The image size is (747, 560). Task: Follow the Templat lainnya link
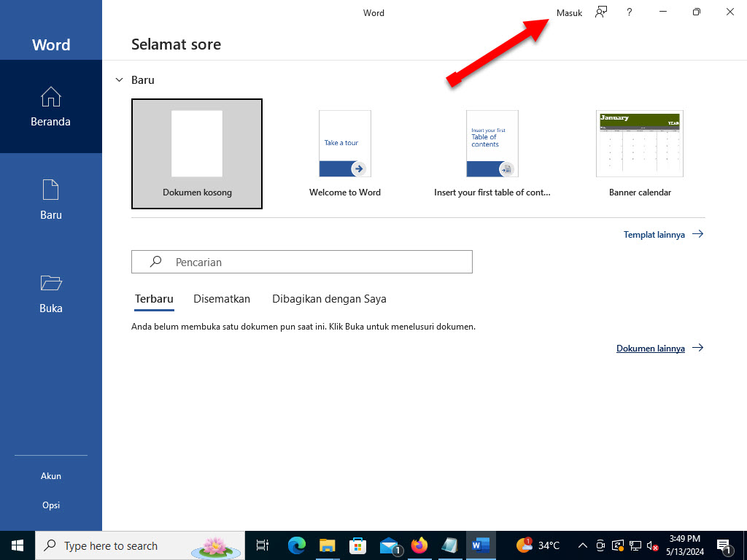(x=654, y=234)
